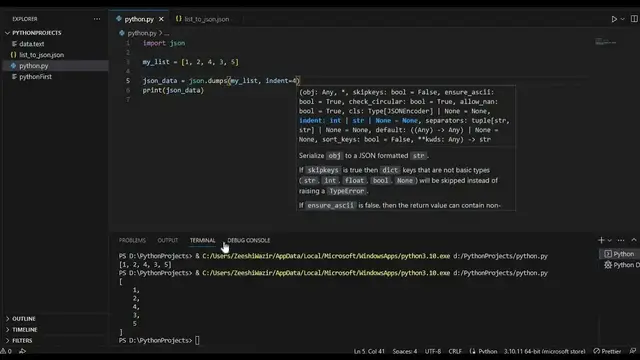Click the python.py breadcrumb item
Image resolution: width=640 pixels, height=360 pixels.
coord(142,33)
